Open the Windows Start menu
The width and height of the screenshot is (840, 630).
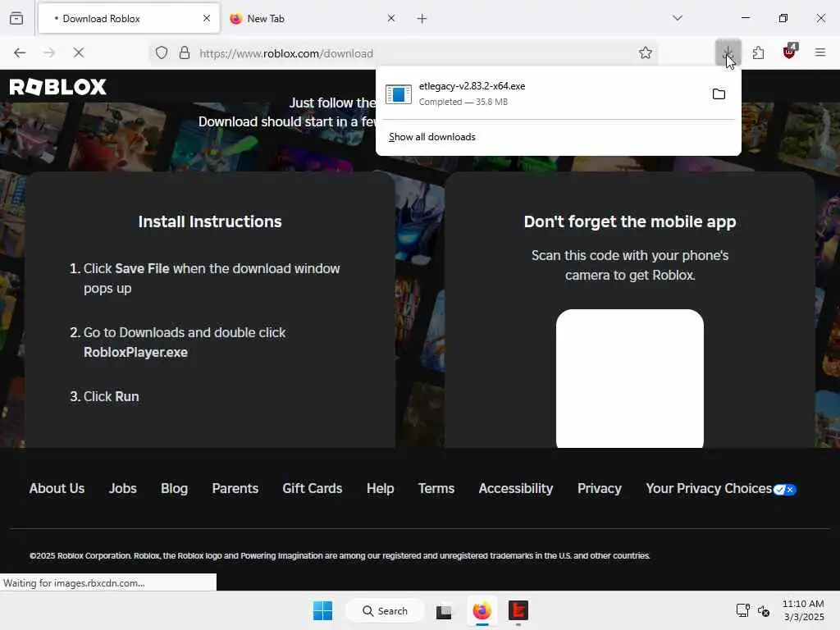(x=322, y=610)
